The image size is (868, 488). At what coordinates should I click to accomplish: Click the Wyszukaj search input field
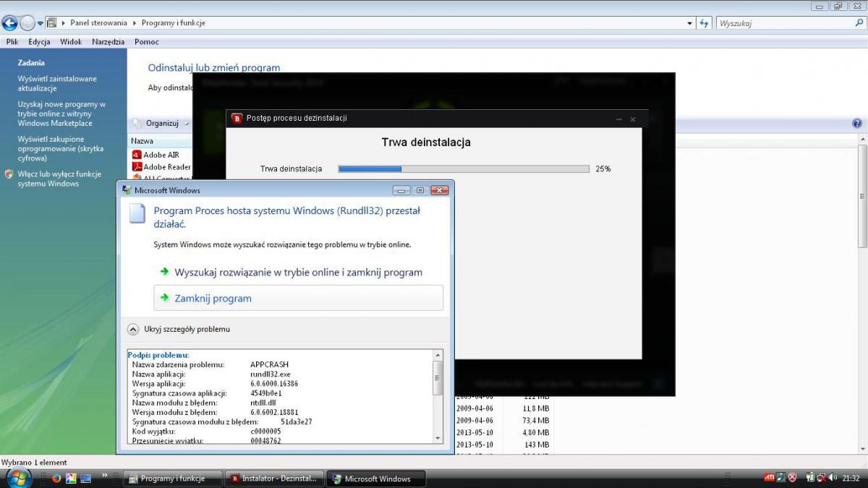tap(784, 23)
